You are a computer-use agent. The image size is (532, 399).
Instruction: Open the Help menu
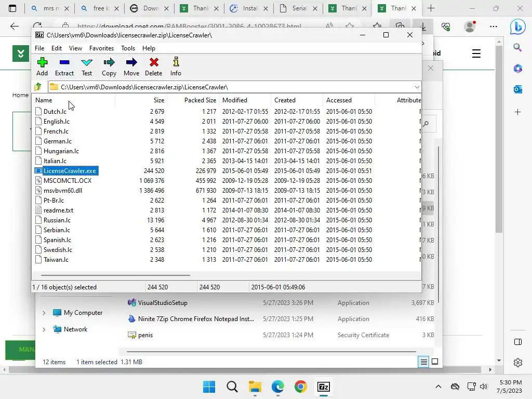(x=149, y=48)
